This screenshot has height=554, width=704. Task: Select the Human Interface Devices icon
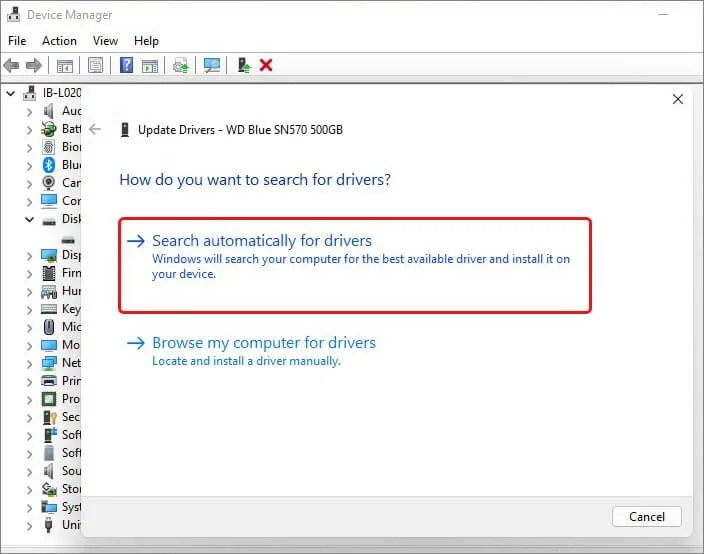coord(48,291)
